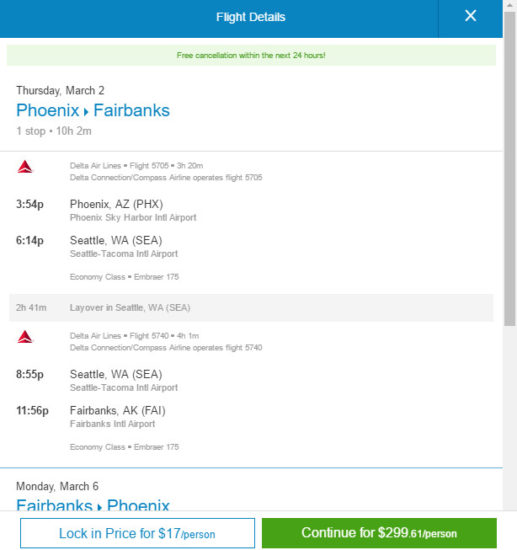Image resolution: width=517 pixels, height=550 pixels.
Task: Click the Delta logo for flight 5740
Action: (25, 337)
